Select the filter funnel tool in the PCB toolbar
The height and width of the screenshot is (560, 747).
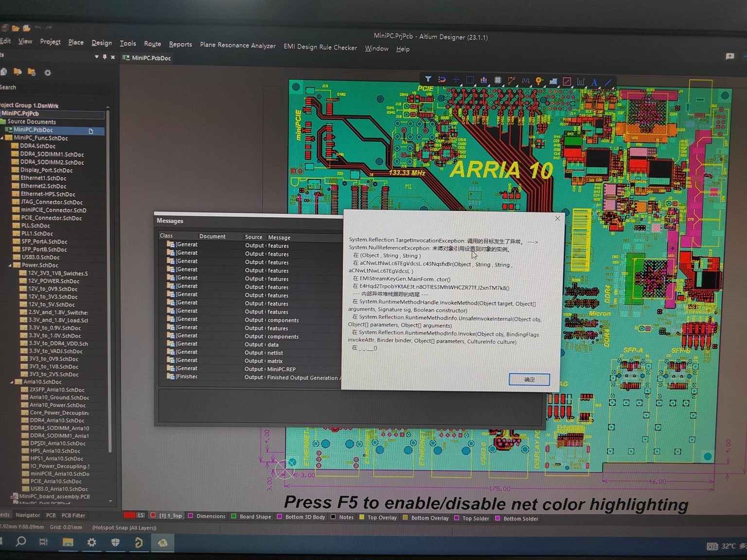coord(428,80)
